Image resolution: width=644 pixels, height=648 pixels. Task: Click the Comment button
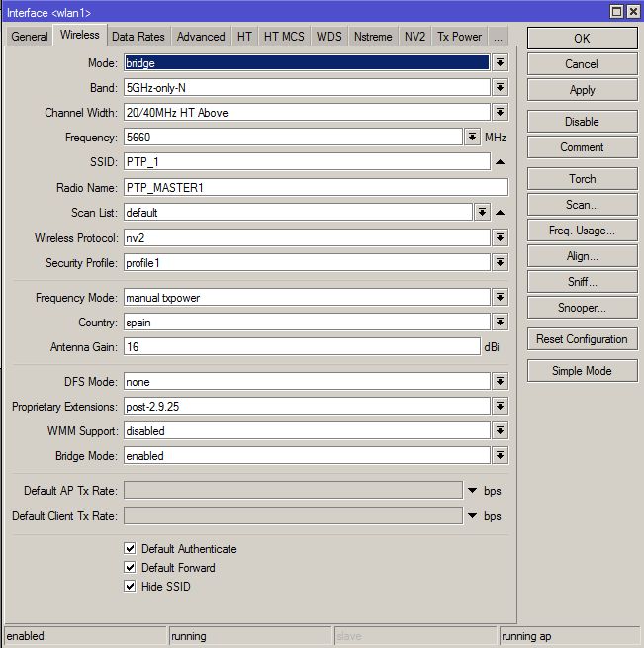[x=582, y=147]
